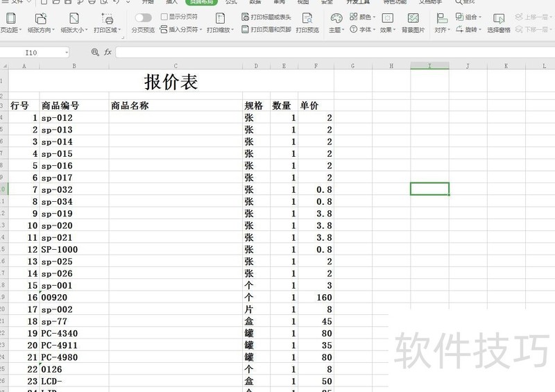The height and width of the screenshot is (392, 555).
Task: Click price cell 45 in sp-77 row
Action: [316, 321]
